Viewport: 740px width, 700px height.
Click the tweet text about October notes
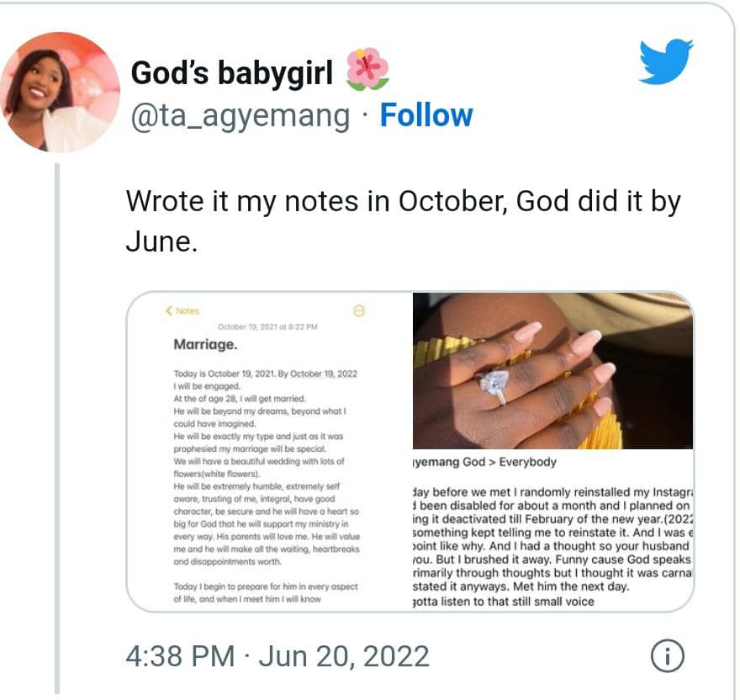[402, 220]
